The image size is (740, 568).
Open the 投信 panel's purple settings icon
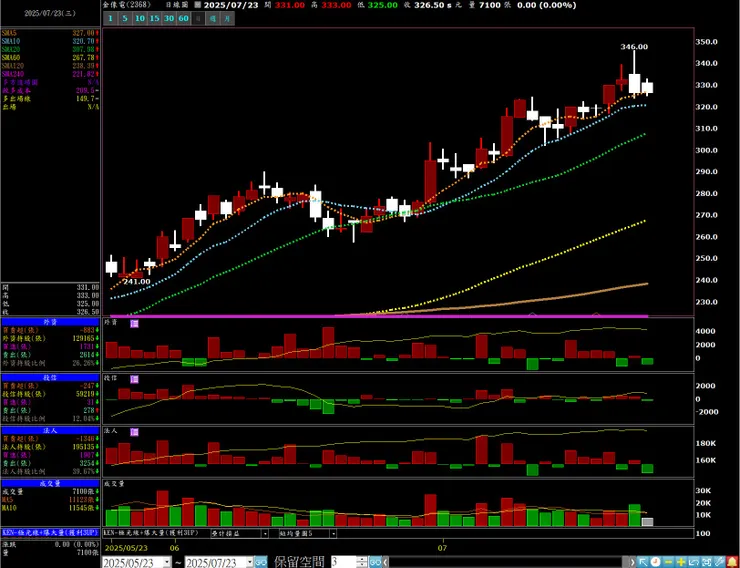pyautogui.click(x=135, y=379)
